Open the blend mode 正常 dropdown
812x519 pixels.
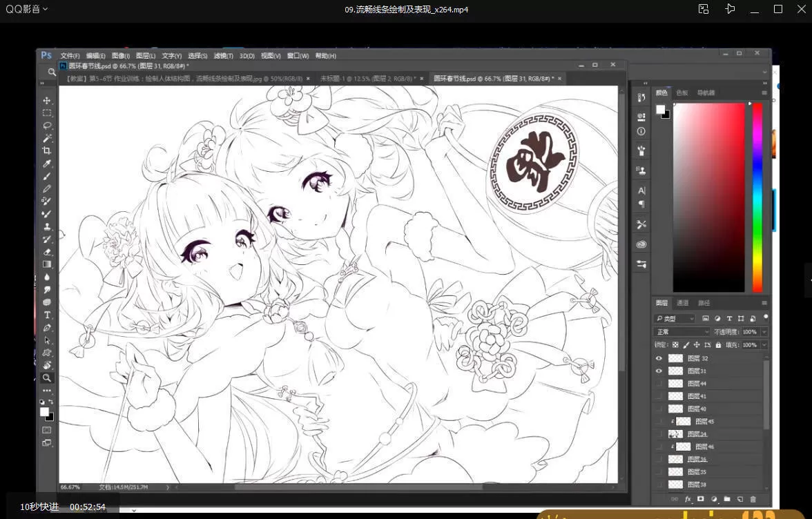tap(681, 332)
